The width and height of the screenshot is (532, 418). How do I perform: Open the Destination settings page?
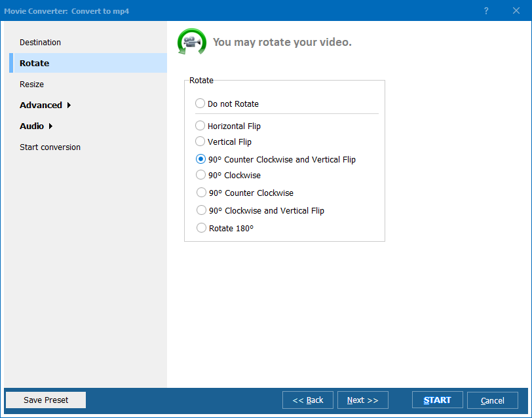40,43
